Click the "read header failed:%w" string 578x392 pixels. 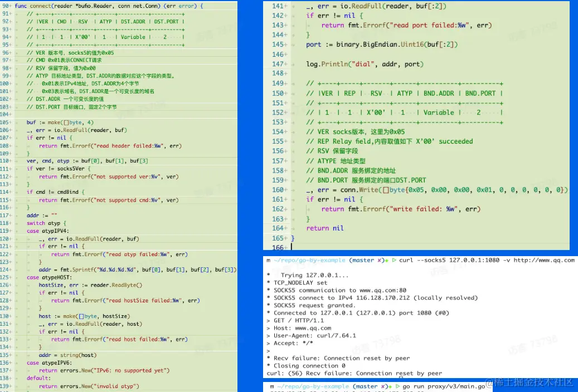coord(128,145)
